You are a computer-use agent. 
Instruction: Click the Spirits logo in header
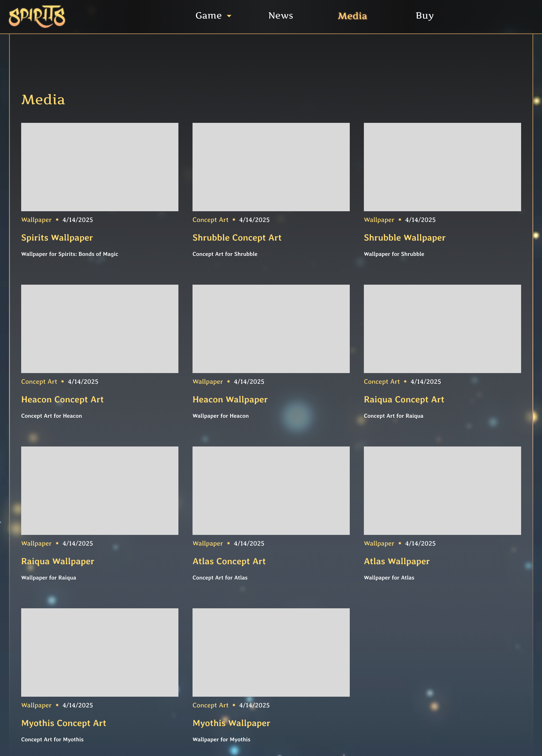[37, 16]
